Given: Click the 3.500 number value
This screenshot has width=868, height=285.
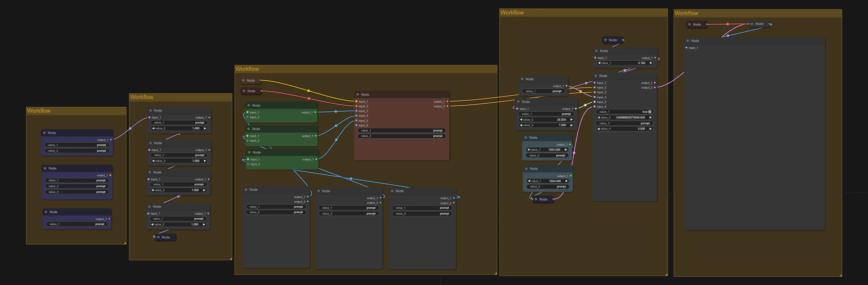Looking at the screenshot, I should pyautogui.click(x=641, y=129).
